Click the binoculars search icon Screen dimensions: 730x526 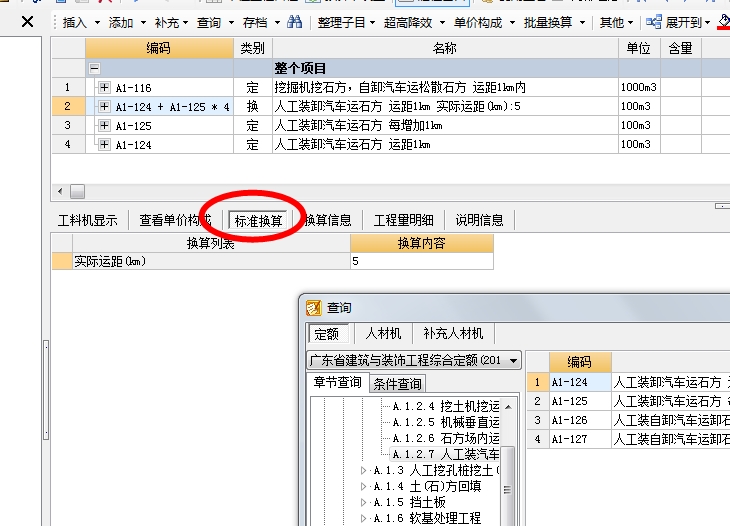tap(294, 22)
